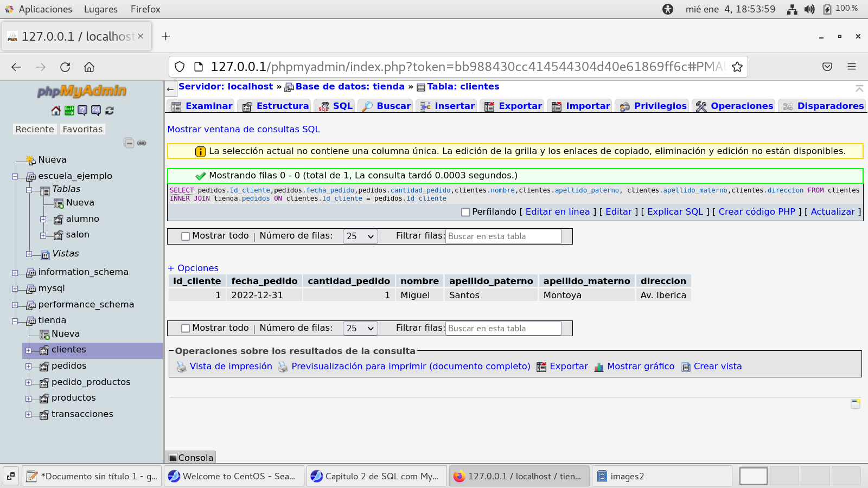Click the upper Filtrar filas search field
The image size is (868, 488).
(x=503, y=236)
